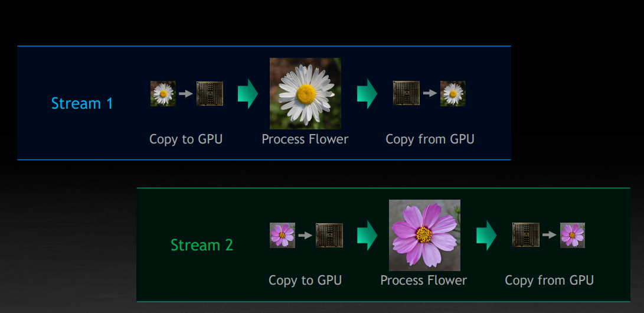644x313 pixels.
Task: Click the green arrow before Stream 2's large pink flower
Action: [x=367, y=235]
